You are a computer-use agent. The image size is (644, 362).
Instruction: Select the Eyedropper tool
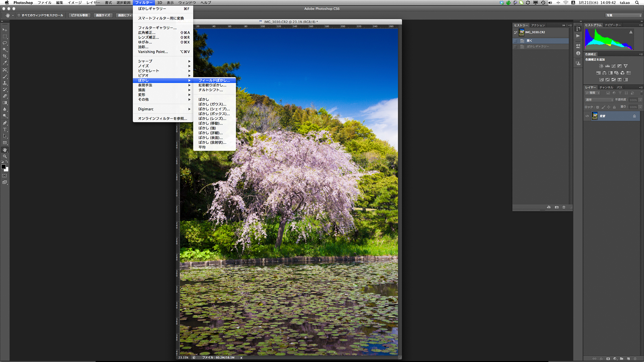tap(5, 63)
